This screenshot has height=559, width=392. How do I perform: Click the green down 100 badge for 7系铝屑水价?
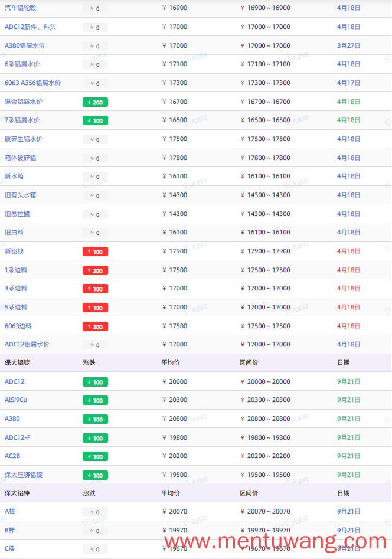95,121
